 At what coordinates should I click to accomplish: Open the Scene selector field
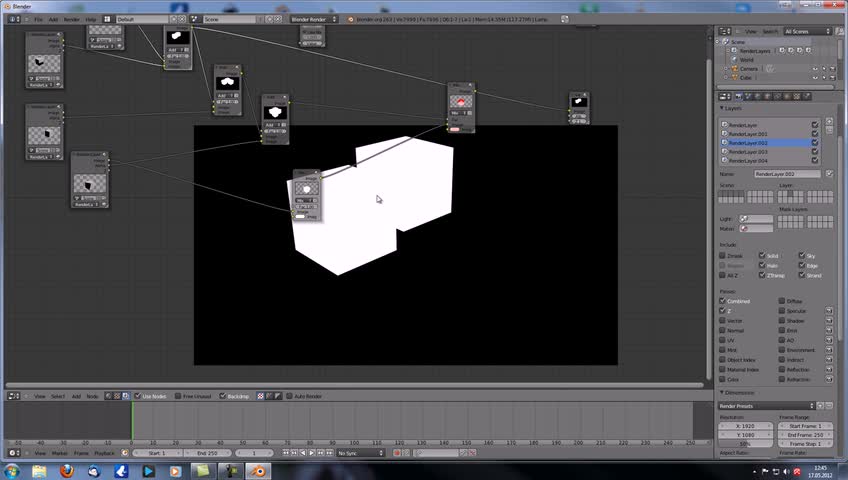coord(230,19)
